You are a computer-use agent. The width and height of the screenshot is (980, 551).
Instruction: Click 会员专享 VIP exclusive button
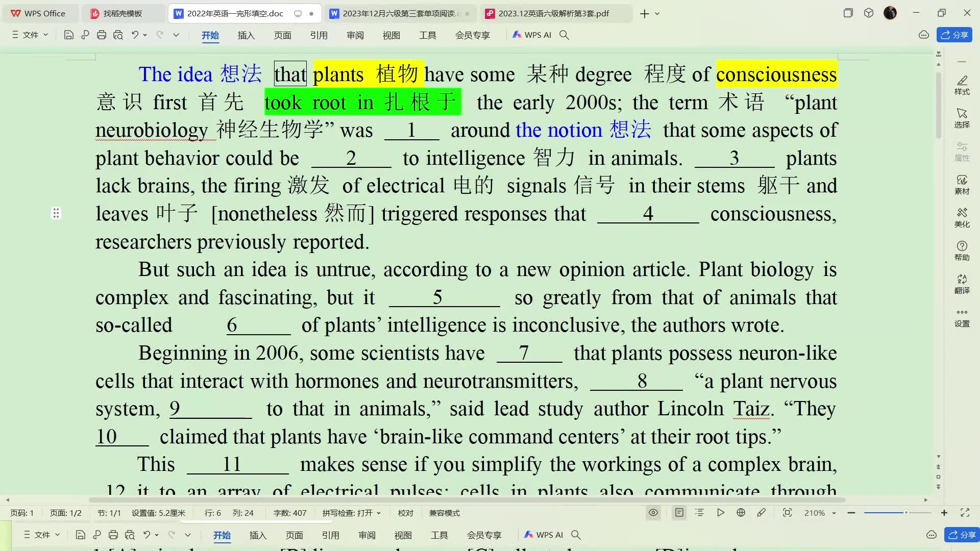pos(472,35)
